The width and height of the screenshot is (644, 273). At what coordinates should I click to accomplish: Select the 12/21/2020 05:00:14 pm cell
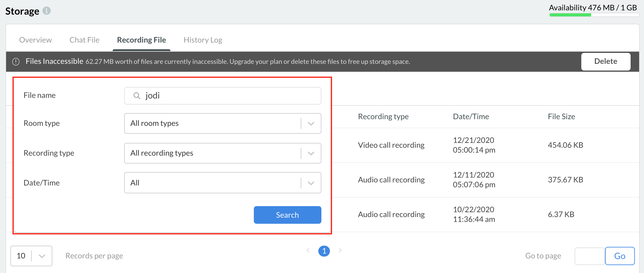(x=474, y=145)
